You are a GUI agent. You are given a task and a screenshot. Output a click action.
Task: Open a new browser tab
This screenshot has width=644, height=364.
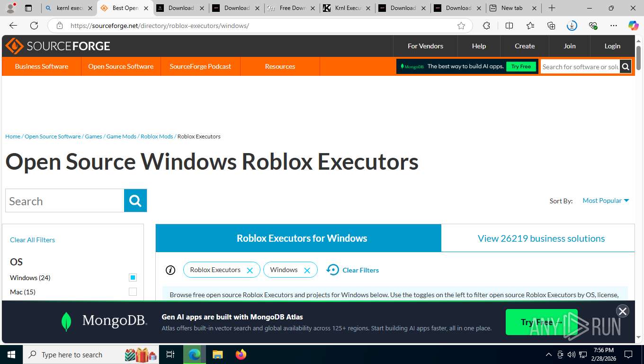click(552, 8)
